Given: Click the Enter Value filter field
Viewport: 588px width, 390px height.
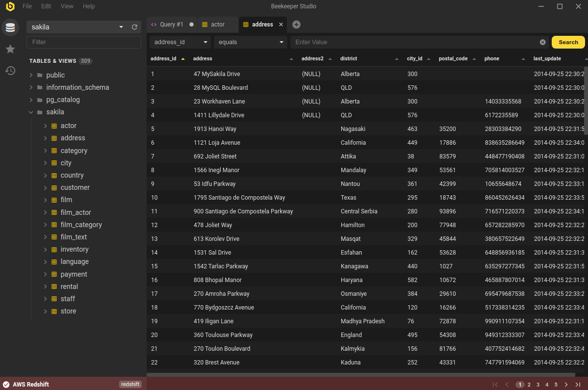Looking at the screenshot, I should point(414,42).
